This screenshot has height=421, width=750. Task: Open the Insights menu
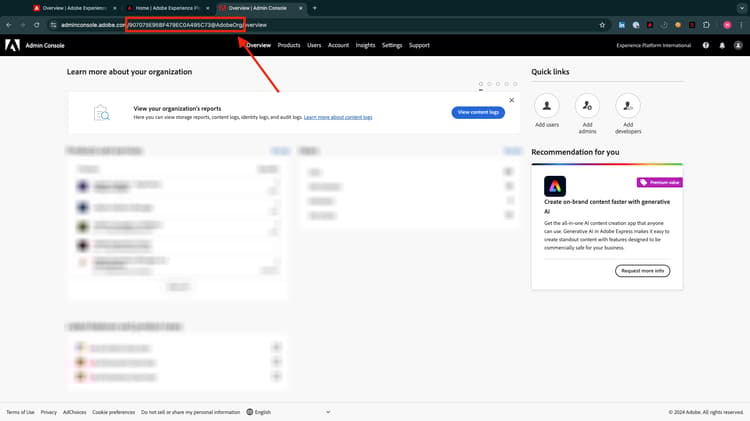click(365, 45)
